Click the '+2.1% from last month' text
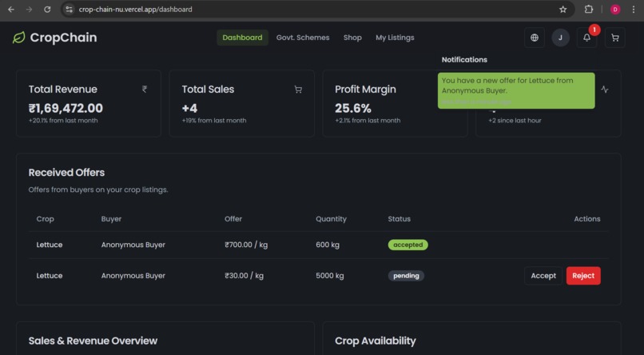The image size is (644, 355). tap(368, 121)
